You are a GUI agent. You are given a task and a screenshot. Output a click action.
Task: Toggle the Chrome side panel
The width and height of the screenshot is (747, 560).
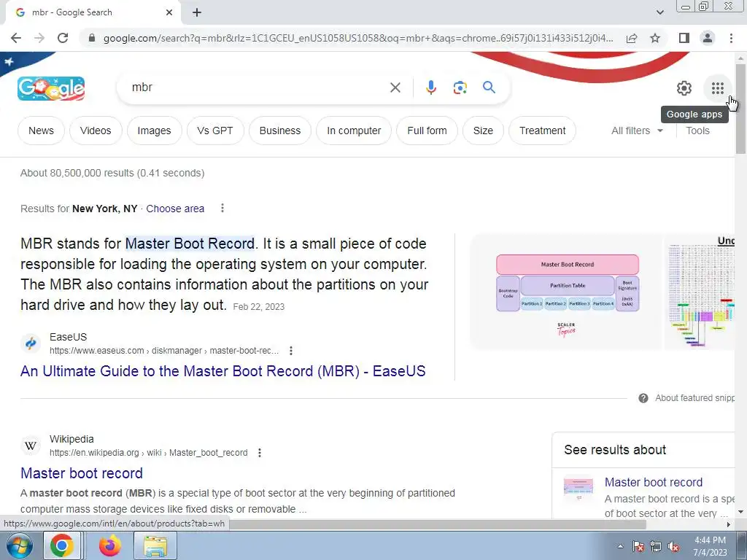point(684,38)
